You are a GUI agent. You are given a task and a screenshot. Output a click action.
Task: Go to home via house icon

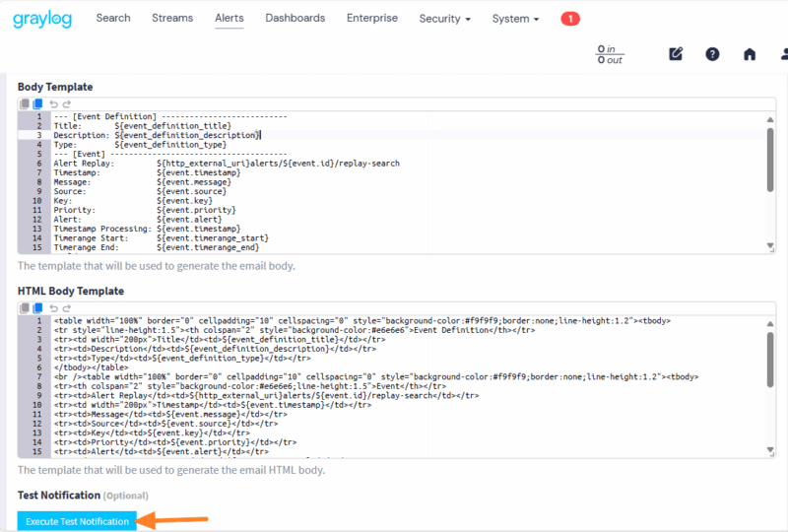point(750,54)
